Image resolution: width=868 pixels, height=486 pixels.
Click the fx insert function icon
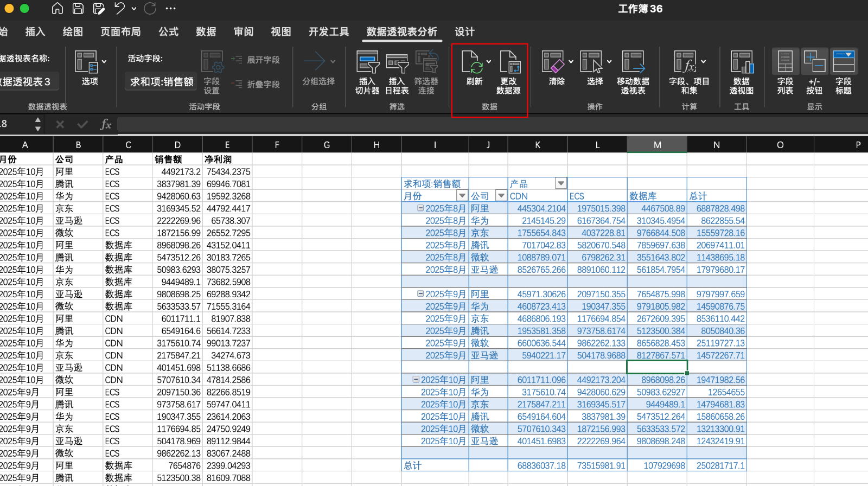pos(106,124)
